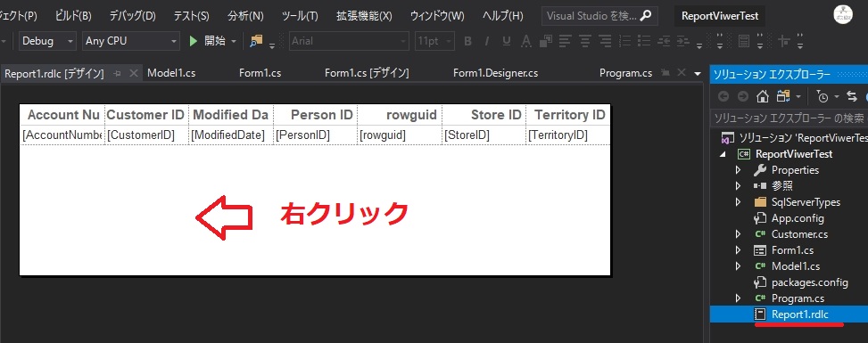Collapse the ReportViwerTest project node
The height and width of the screenshot is (343, 868).
tap(722, 154)
